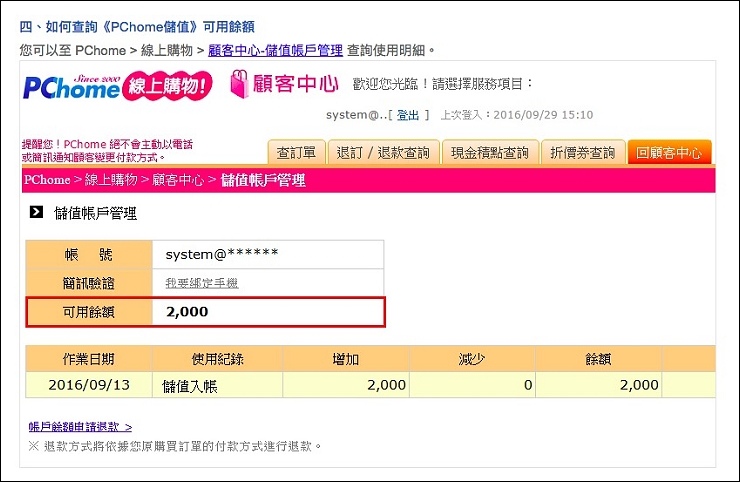Click the PChome 線上購物 logo
Image resolution: width=740 pixels, height=482 pixels.
coord(118,86)
